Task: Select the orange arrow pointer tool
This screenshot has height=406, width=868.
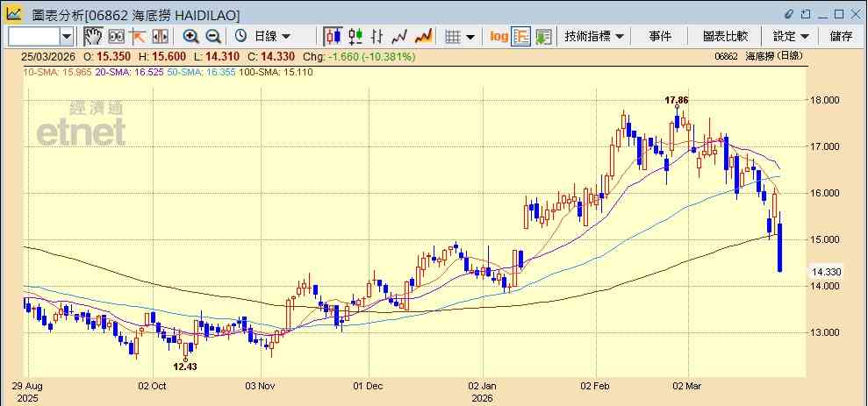Action: tap(137, 37)
